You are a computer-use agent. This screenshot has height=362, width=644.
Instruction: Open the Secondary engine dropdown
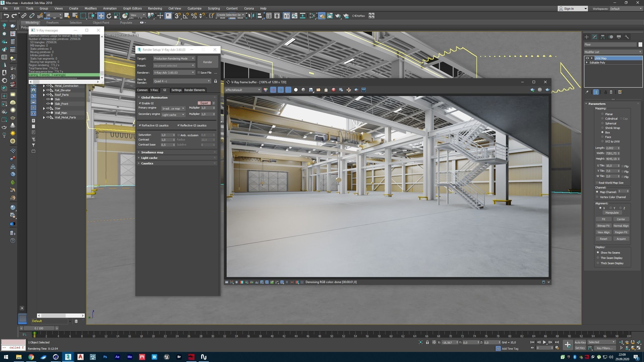point(173,115)
